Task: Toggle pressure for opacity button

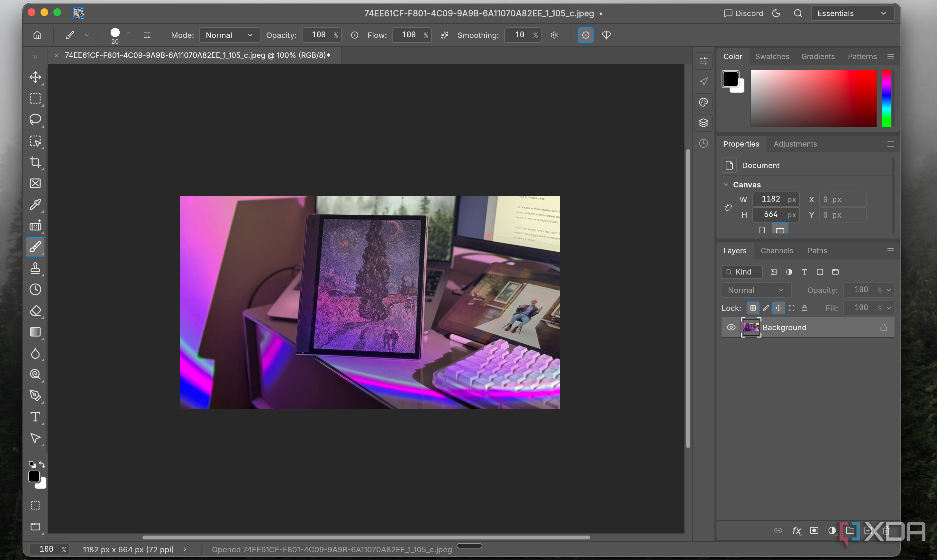Action: [x=354, y=35]
